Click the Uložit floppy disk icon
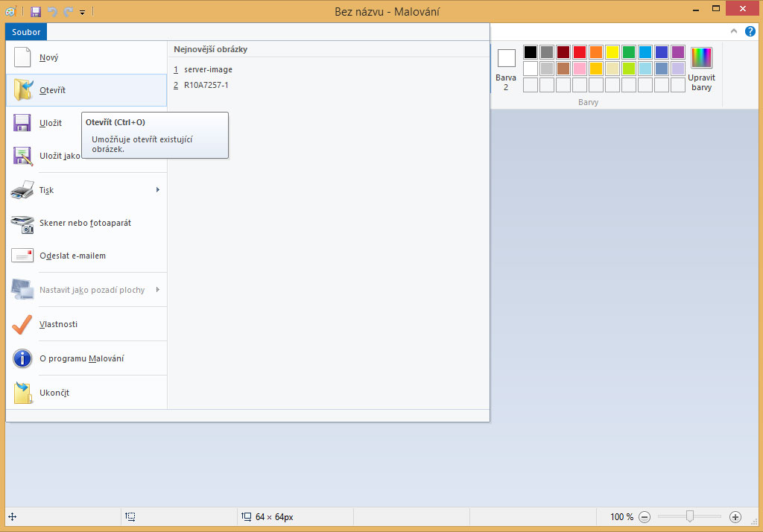The width and height of the screenshot is (763, 532). (x=22, y=123)
